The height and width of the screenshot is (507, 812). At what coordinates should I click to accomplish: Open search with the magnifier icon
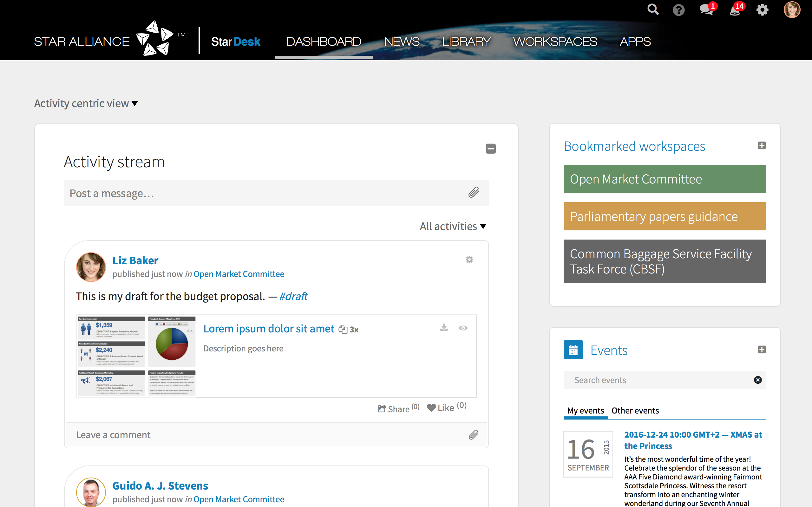pos(653,10)
